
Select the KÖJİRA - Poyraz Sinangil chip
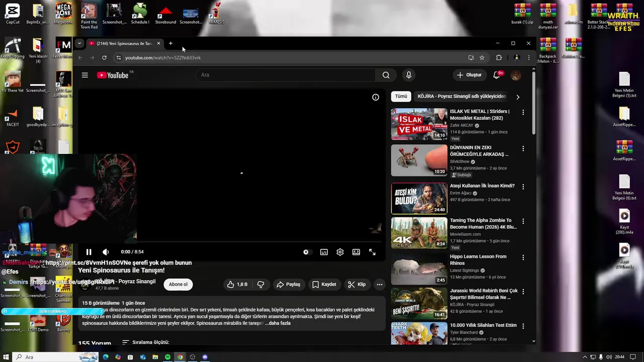(462, 96)
